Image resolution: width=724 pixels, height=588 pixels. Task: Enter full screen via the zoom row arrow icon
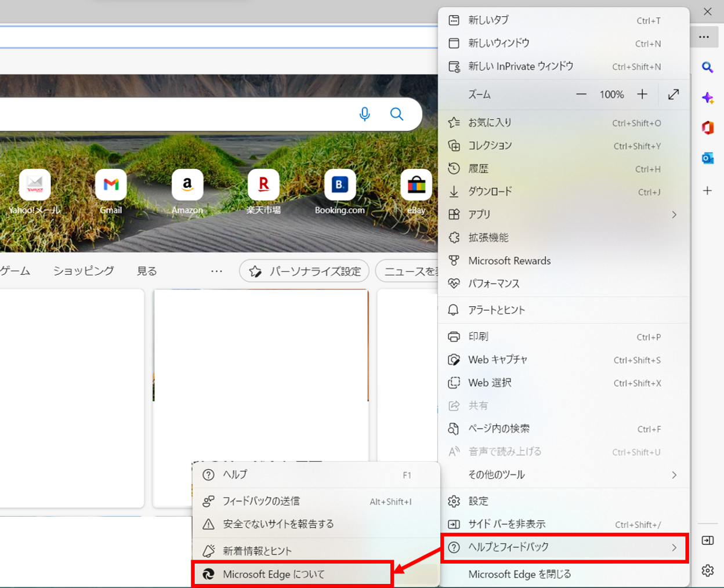674,95
